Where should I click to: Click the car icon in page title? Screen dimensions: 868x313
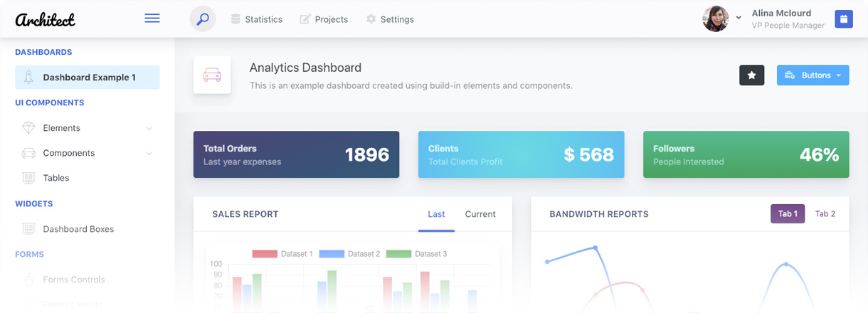click(212, 75)
